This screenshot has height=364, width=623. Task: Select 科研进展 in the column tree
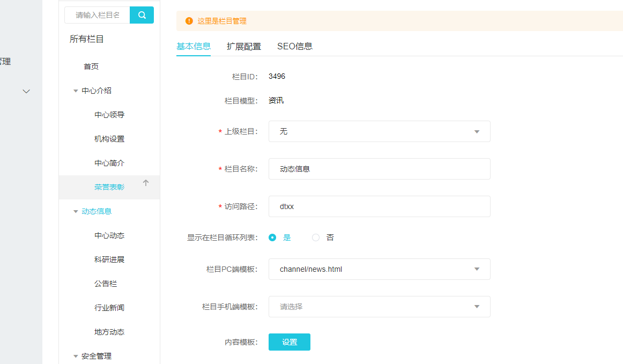tap(109, 259)
